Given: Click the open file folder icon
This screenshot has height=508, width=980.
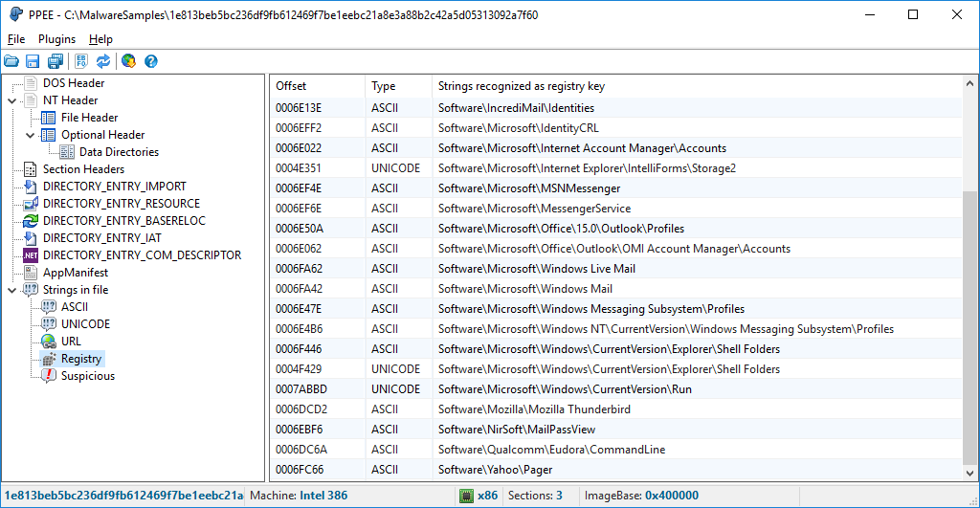Looking at the screenshot, I should (11, 61).
